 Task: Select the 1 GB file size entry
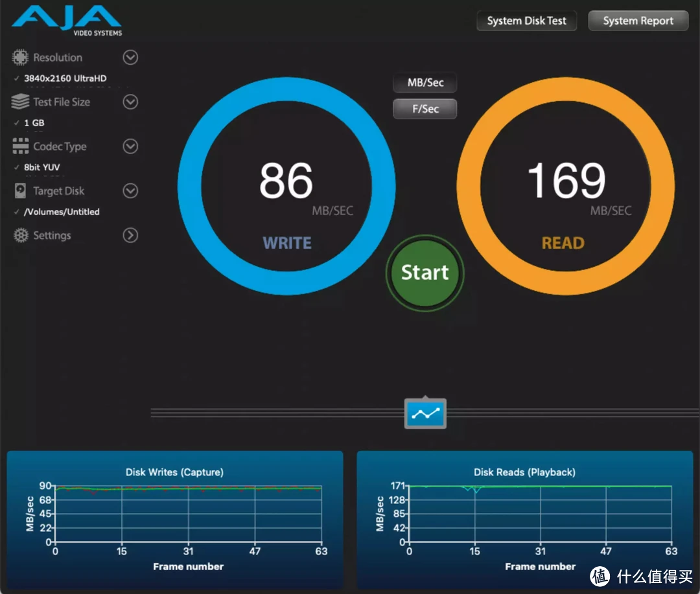click(x=34, y=122)
